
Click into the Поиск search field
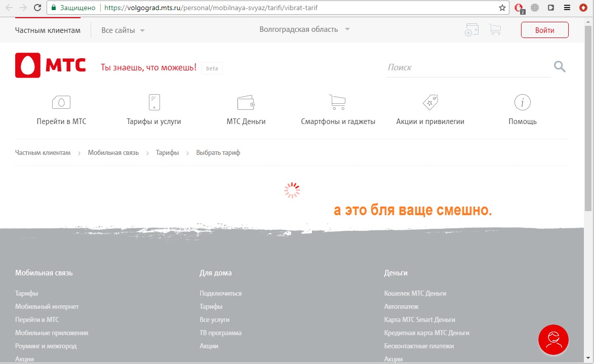(468, 67)
